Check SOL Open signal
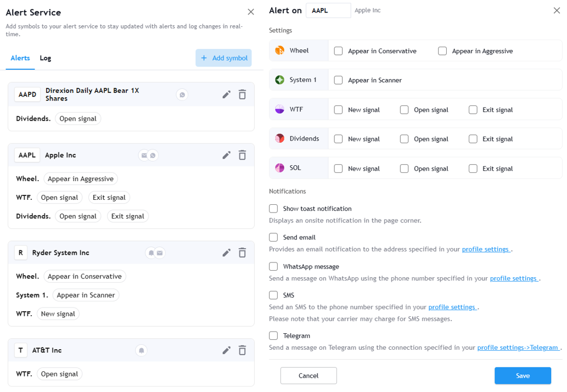Image resolution: width=567 pixels, height=392 pixels. (x=405, y=169)
